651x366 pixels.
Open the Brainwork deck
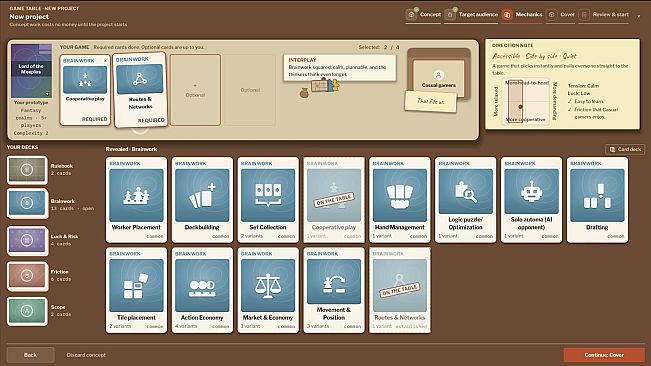click(x=27, y=203)
